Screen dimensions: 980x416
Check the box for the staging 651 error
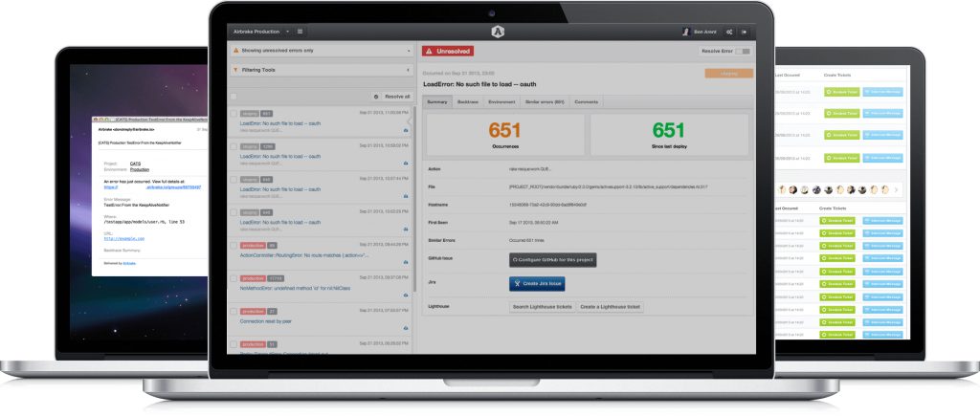pos(234,114)
